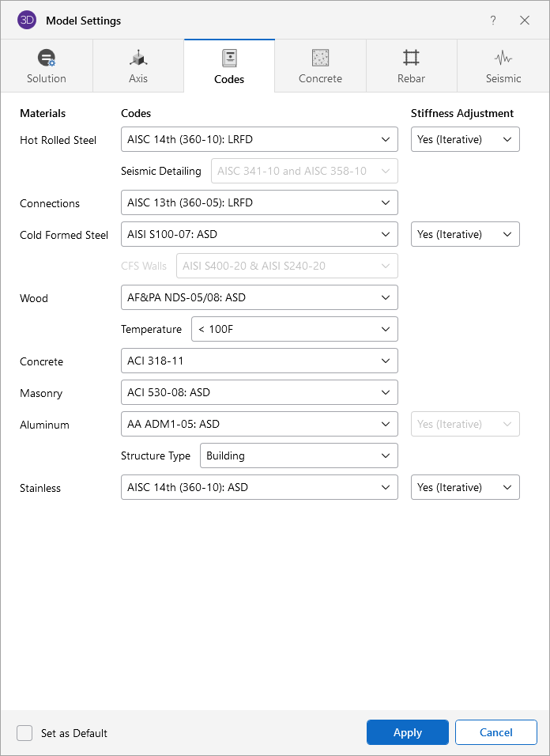550x756 pixels.
Task: Click the Rebar tab icon
Action: [411, 58]
